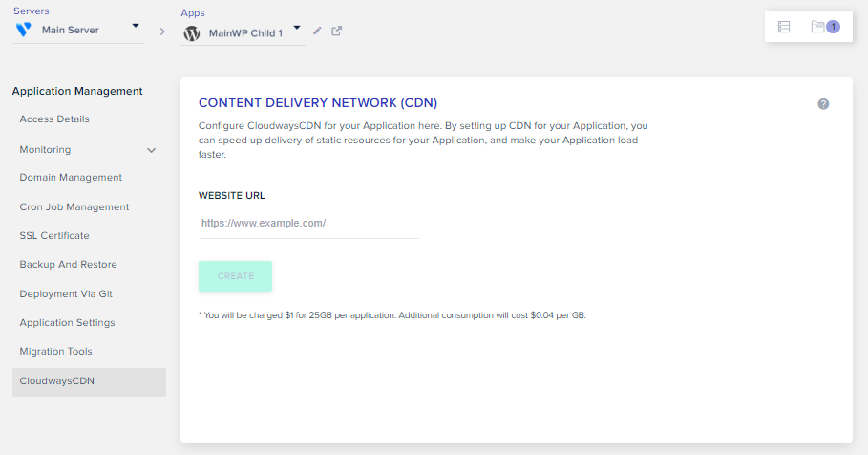Screen dimensions: 868x455
Task: Click the WordPress logo icon
Action: tap(192, 33)
